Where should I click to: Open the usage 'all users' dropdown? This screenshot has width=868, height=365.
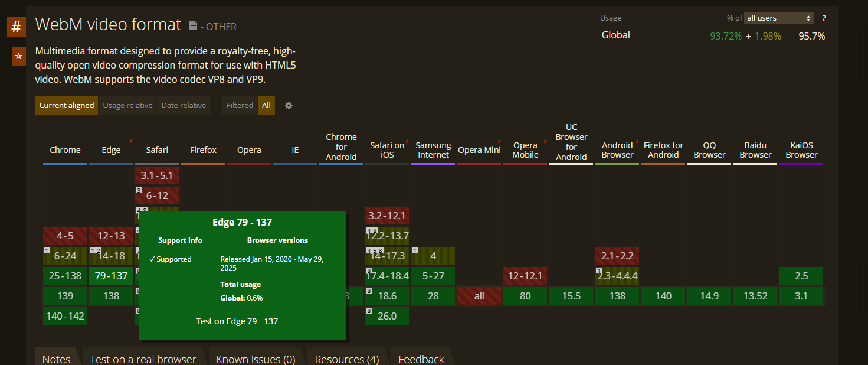coord(779,18)
